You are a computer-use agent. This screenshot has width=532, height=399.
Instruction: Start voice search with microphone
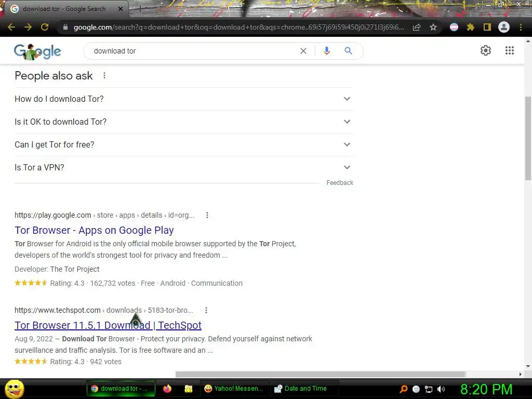pos(327,51)
